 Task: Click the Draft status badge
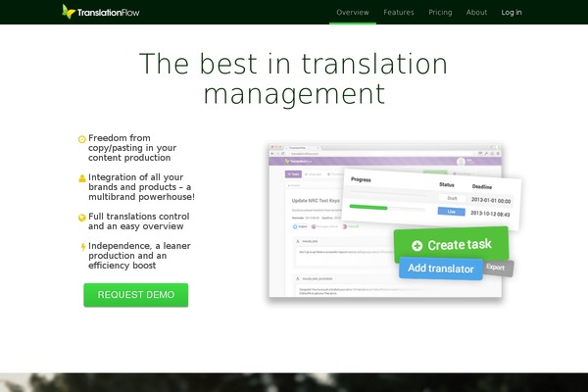point(452,198)
